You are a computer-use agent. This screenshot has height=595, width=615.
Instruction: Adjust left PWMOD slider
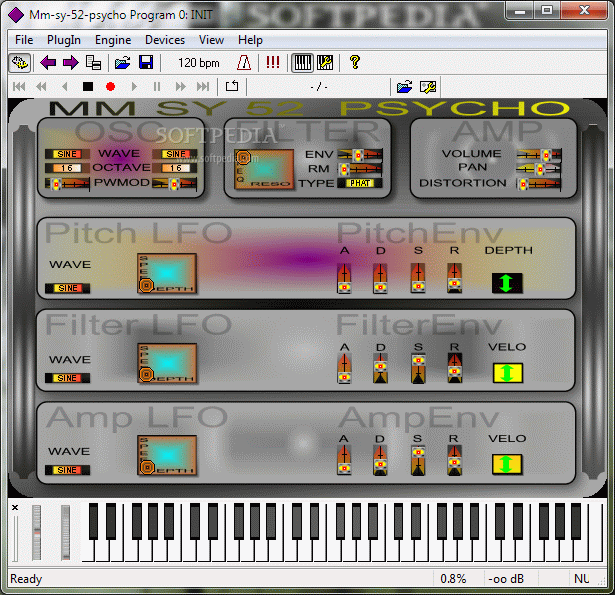[x=67, y=184]
